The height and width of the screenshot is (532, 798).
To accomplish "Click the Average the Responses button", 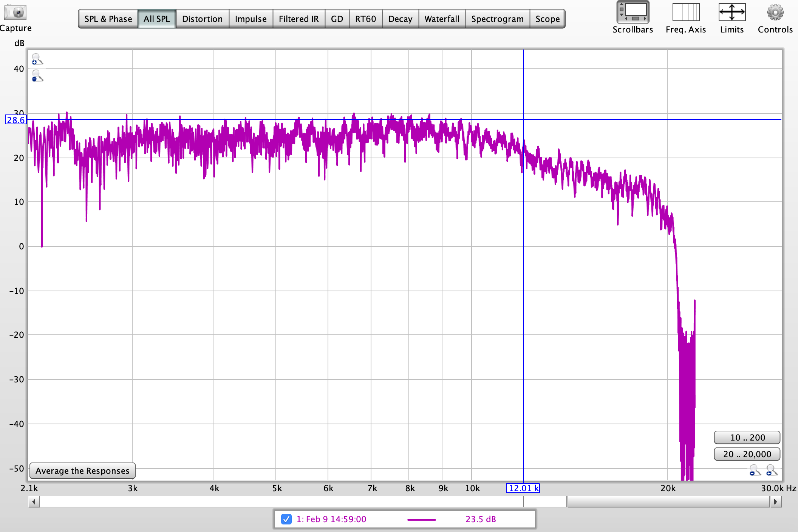I will tap(82, 471).
